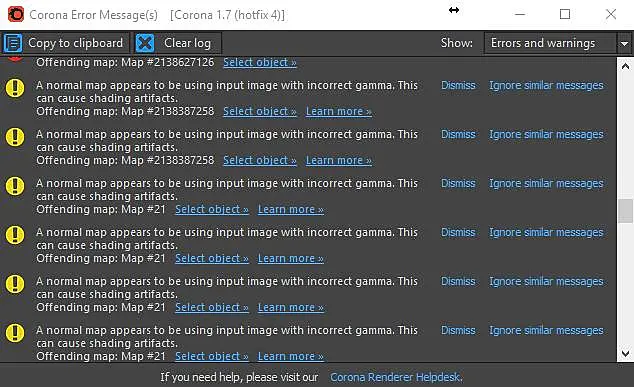Click the scrollbar up arrow

625,66
